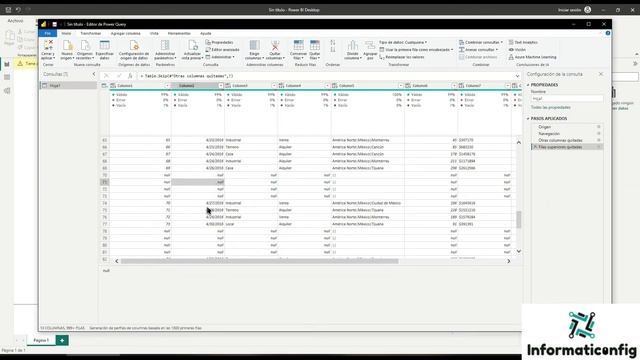Sort ascending with the top Ordenar icon
This screenshot has width=640, height=360.
point(333,42)
